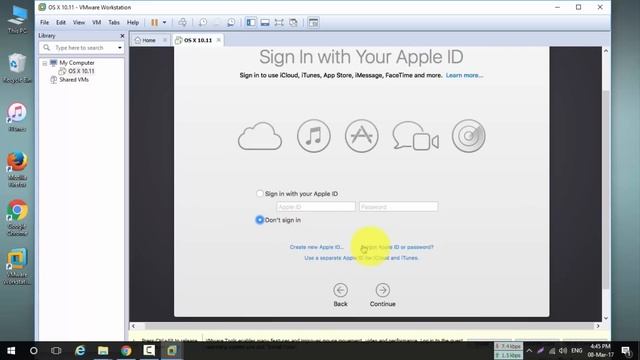
Task: Open the Tabs menu
Action: [x=114, y=22]
